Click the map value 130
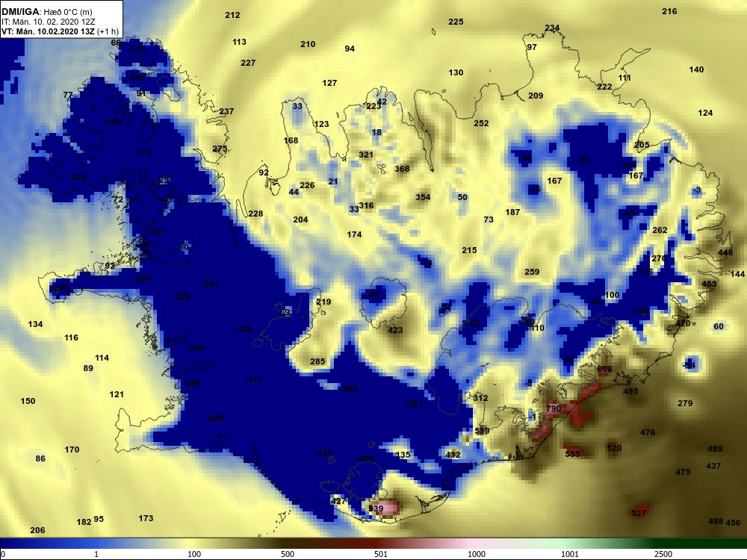Image resolution: width=747 pixels, height=560 pixels. [456, 73]
